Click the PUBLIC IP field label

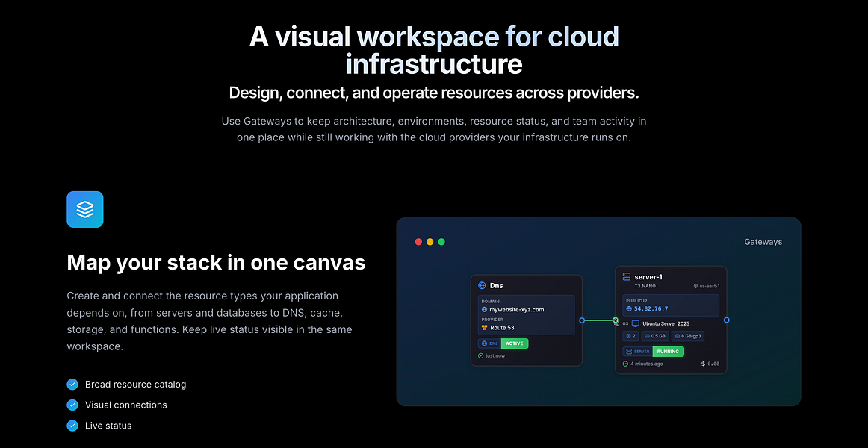(x=636, y=301)
